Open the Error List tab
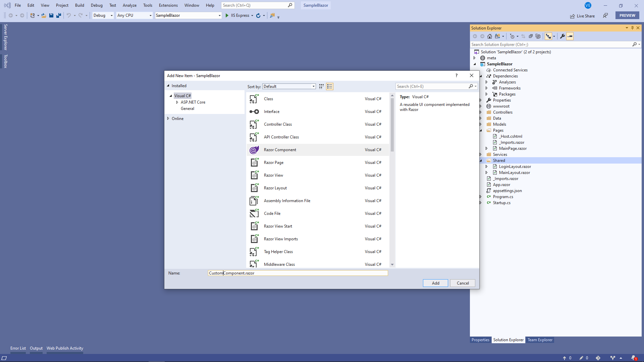Viewport: 644px width, 362px height. [18, 348]
